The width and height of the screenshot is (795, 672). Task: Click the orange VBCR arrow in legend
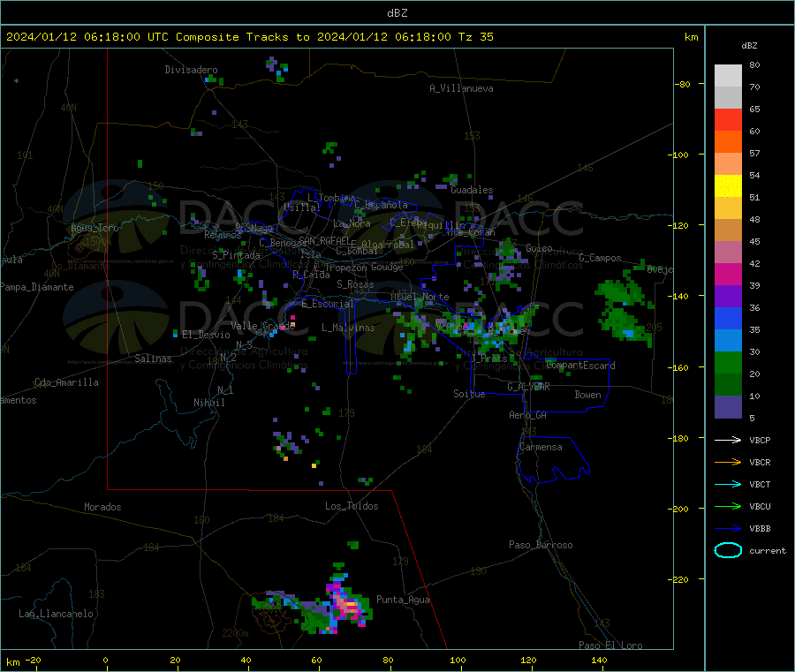point(728,462)
